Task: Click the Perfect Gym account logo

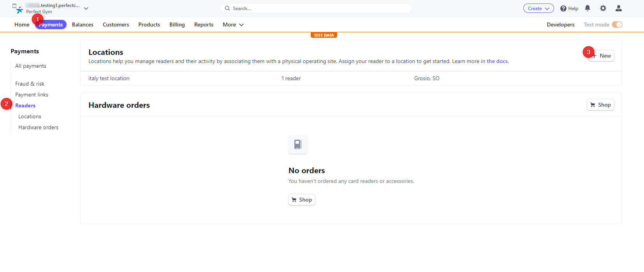Action: click(x=19, y=9)
